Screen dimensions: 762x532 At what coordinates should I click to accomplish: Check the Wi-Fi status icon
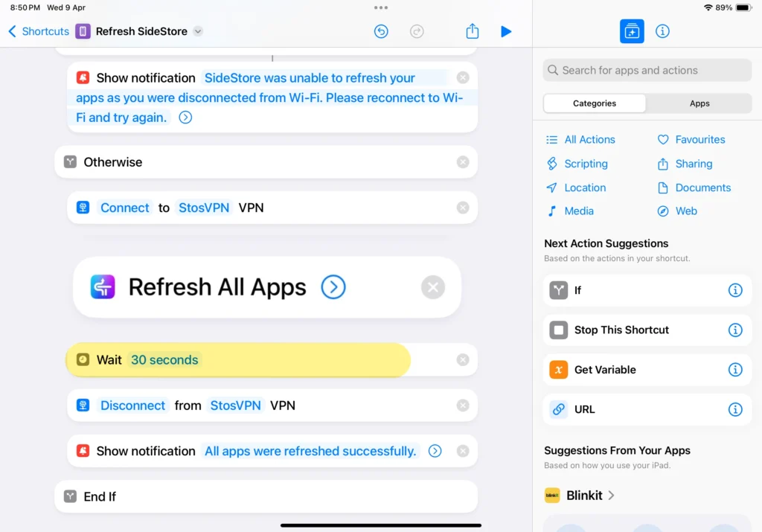pos(708,7)
